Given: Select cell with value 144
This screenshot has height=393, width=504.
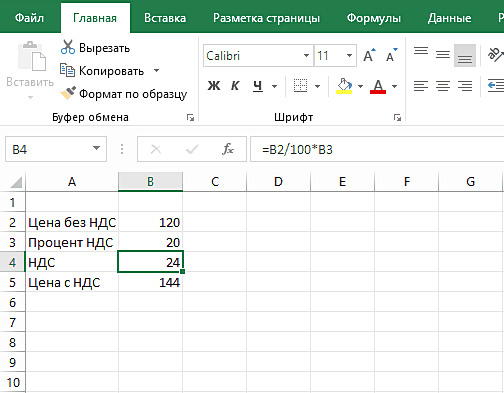Looking at the screenshot, I should [x=150, y=282].
